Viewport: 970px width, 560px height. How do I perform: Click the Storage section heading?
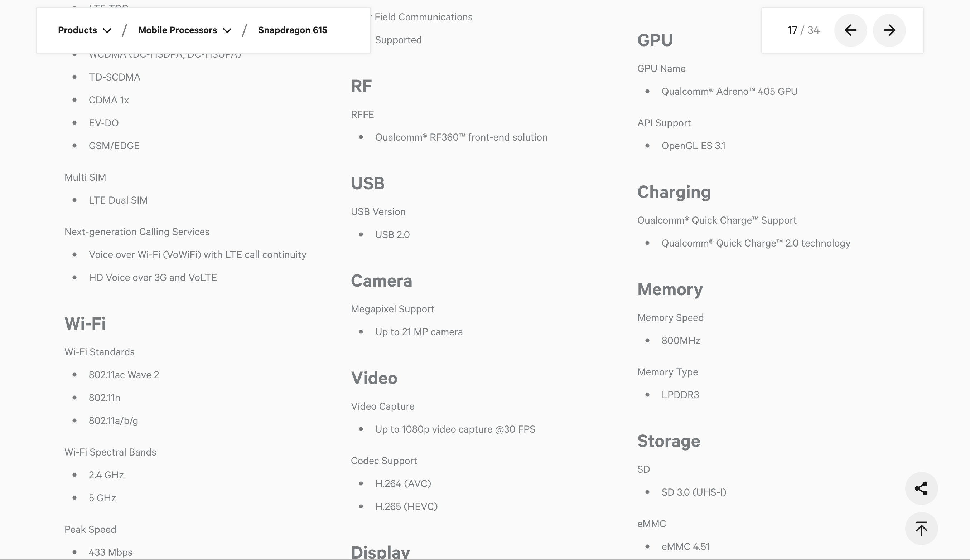coord(669,441)
